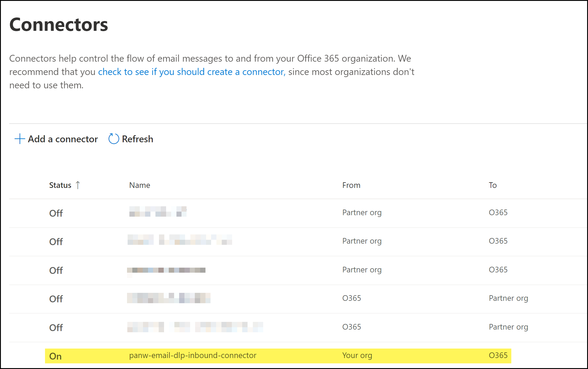Screen dimensions: 588x369
Task: Click the O365 destination in the highlighted row
Action: pyautogui.click(x=498, y=355)
